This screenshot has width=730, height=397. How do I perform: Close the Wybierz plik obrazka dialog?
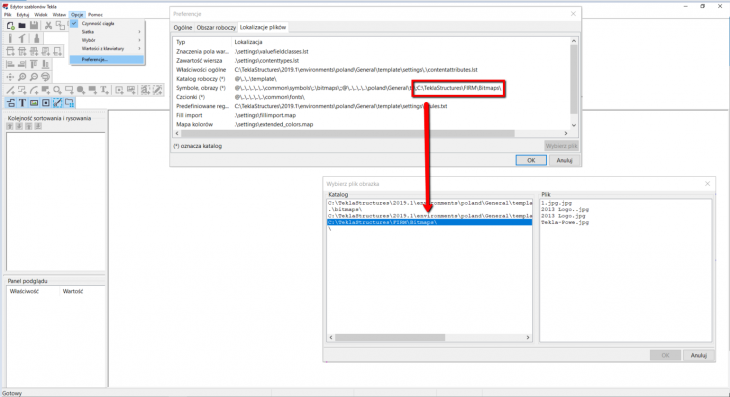pos(707,184)
